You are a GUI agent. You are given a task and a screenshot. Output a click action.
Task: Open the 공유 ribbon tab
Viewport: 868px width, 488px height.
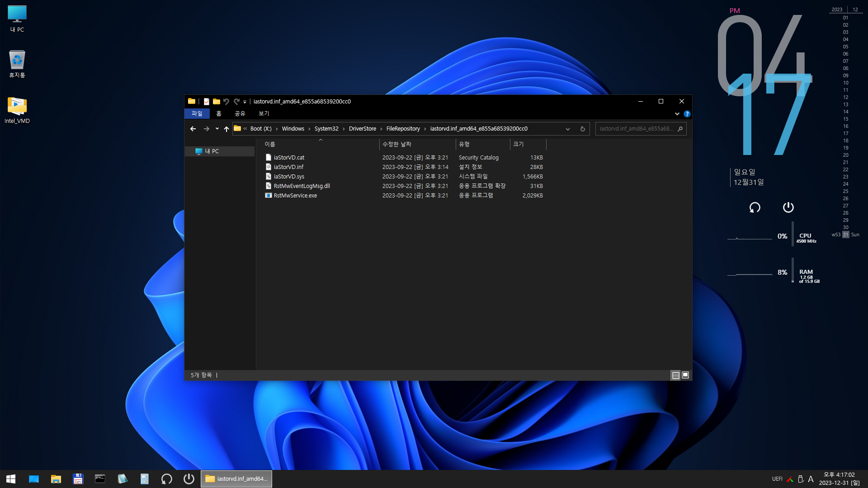click(240, 113)
